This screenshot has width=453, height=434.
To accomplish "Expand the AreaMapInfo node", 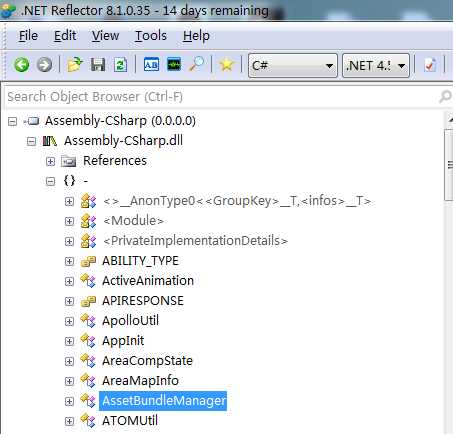I will coord(69,381).
